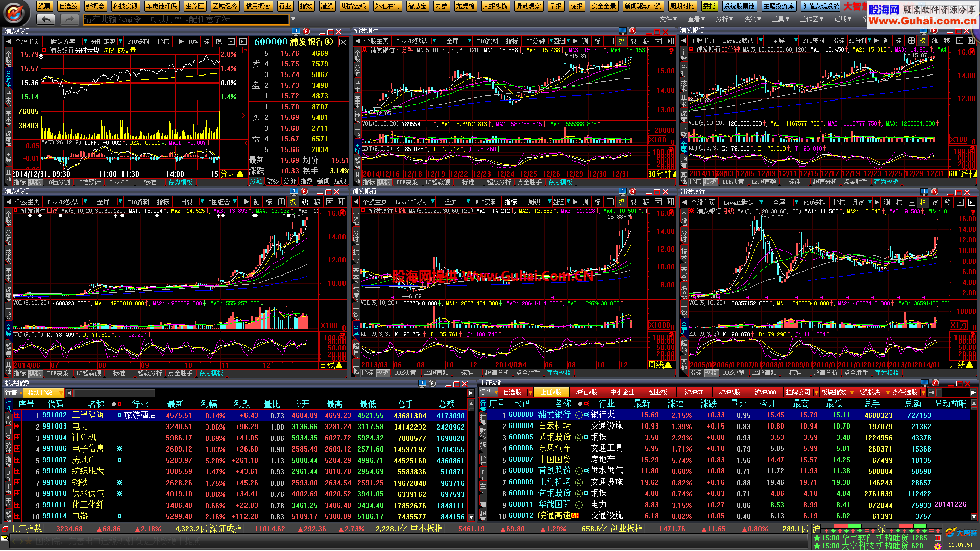Click the back arrow navigation button

pyautogui.click(x=46, y=19)
